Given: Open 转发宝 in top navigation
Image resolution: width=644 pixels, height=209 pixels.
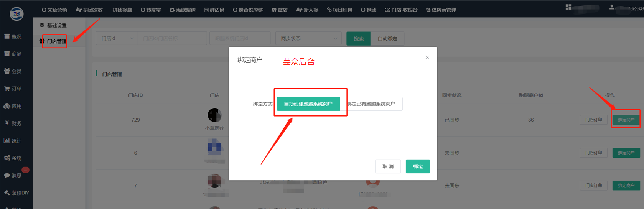Looking at the screenshot, I should pyautogui.click(x=151, y=10).
